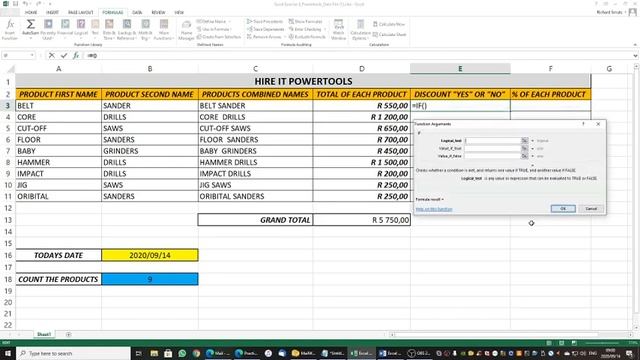Switch to the INSERT ribbon tab
The width and height of the screenshot is (640, 360).
[52, 13]
